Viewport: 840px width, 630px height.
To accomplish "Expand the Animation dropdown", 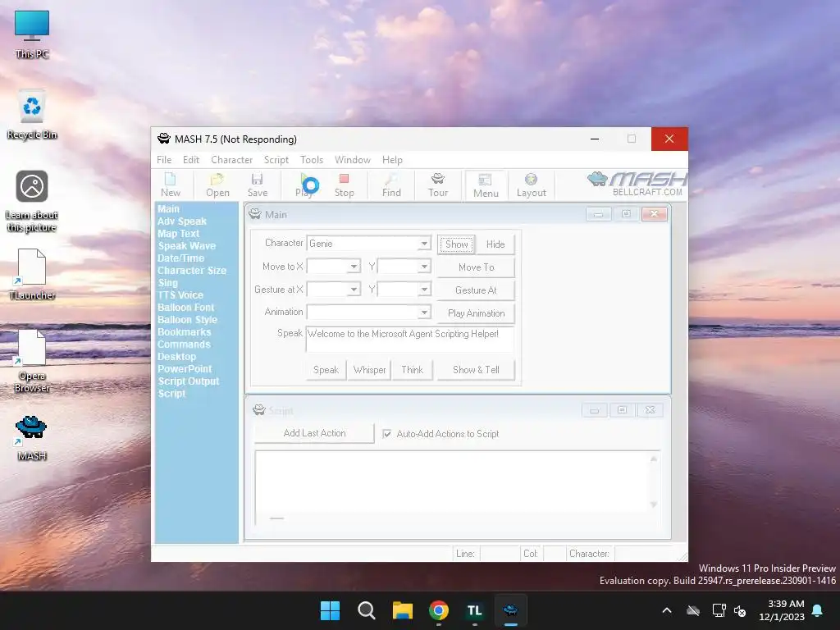I will click(424, 312).
